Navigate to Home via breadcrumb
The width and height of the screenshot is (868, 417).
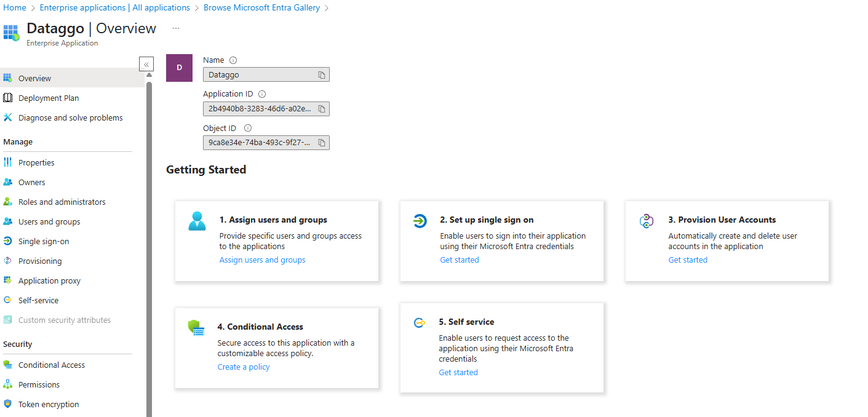(x=14, y=7)
